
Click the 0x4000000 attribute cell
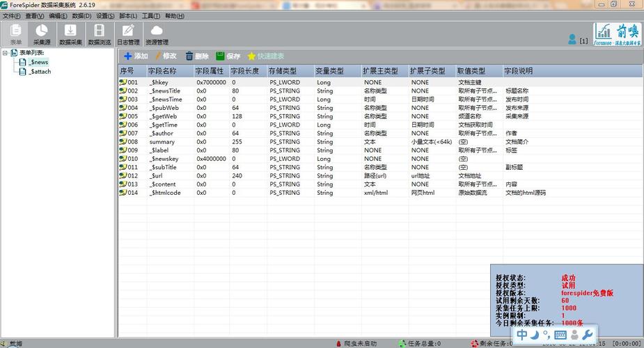coord(211,159)
